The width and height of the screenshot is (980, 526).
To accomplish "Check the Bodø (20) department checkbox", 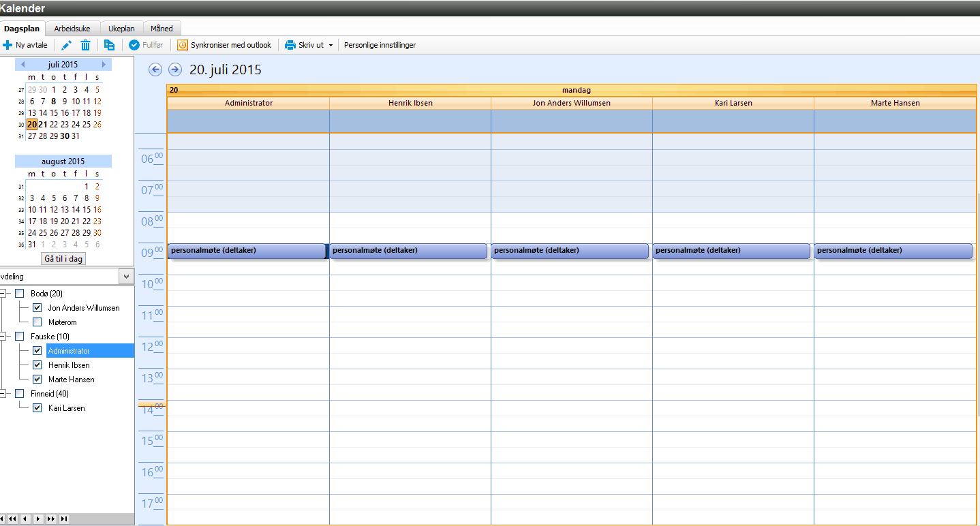I will coord(20,294).
